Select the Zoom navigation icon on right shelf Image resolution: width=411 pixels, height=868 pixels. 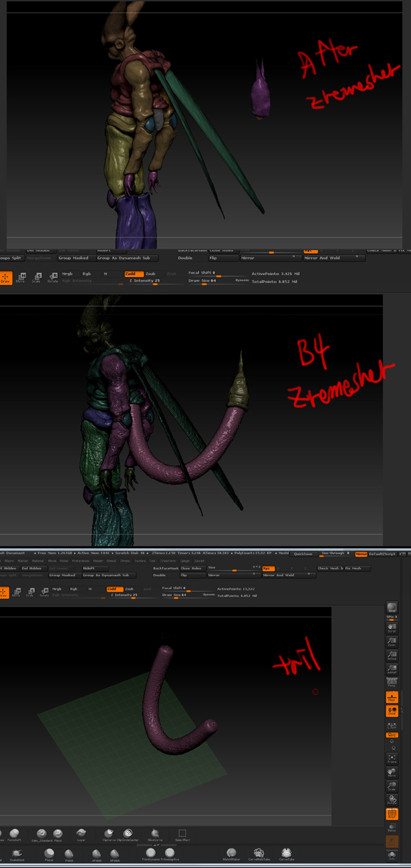coord(392,642)
